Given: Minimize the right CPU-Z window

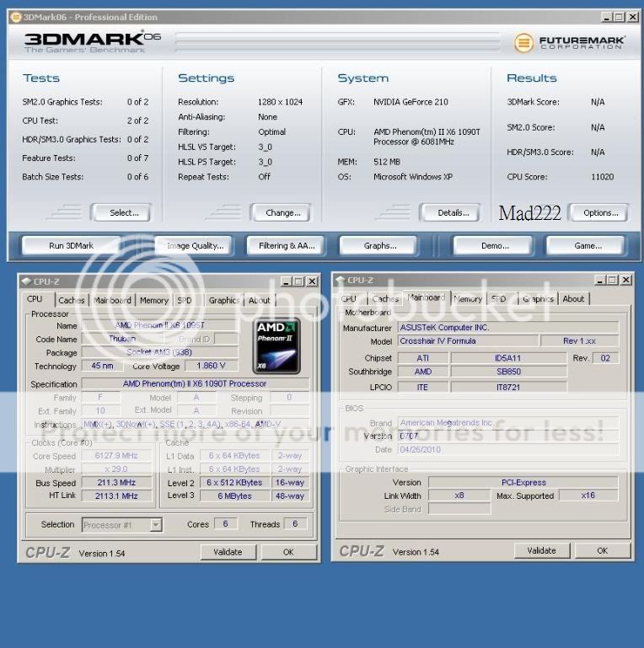Looking at the screenshot, I should click(x=600, y=280).
